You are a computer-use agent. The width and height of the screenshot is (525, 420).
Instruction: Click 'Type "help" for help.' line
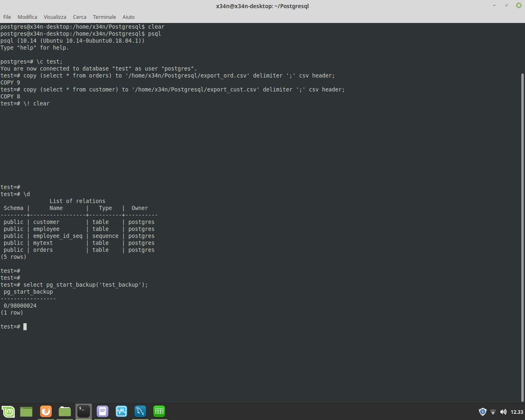pyautogui.click(x=35, y=47)
